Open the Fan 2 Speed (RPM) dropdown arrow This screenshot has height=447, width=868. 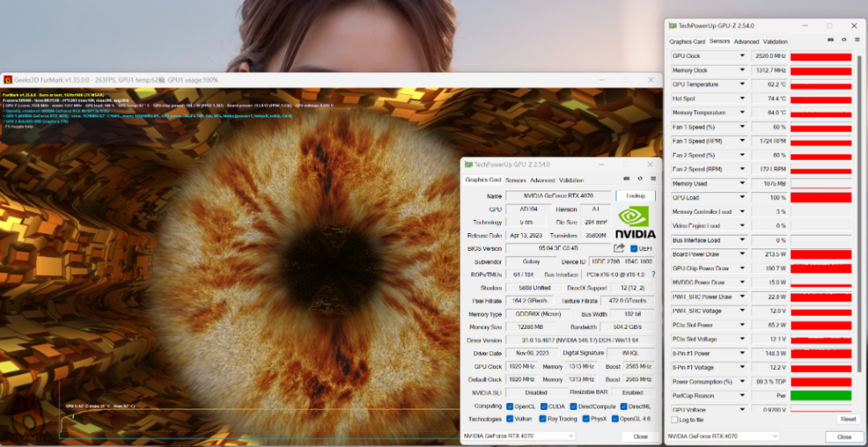tap(742, 169)
